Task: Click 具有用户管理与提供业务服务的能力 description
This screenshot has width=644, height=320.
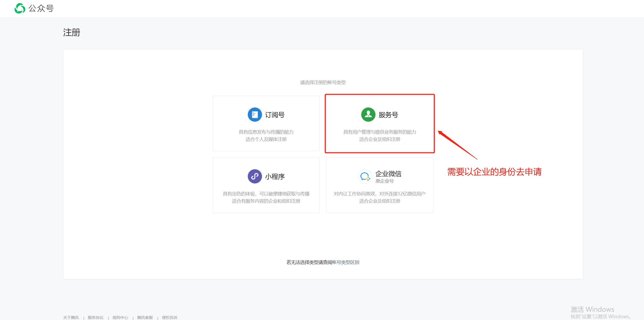Action: pyautogui.click(x=380, y=132)
